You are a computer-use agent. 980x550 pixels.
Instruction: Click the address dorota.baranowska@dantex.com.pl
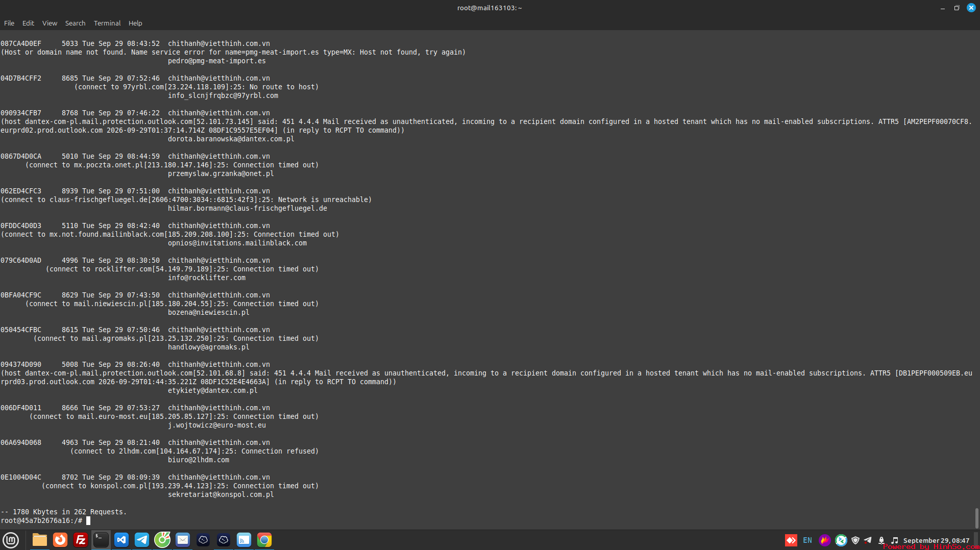click(x=231, y=139)
